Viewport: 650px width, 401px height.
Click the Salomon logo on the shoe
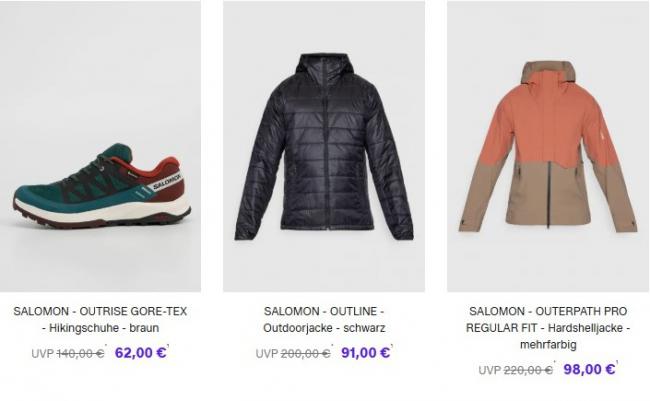click(167, 182)
